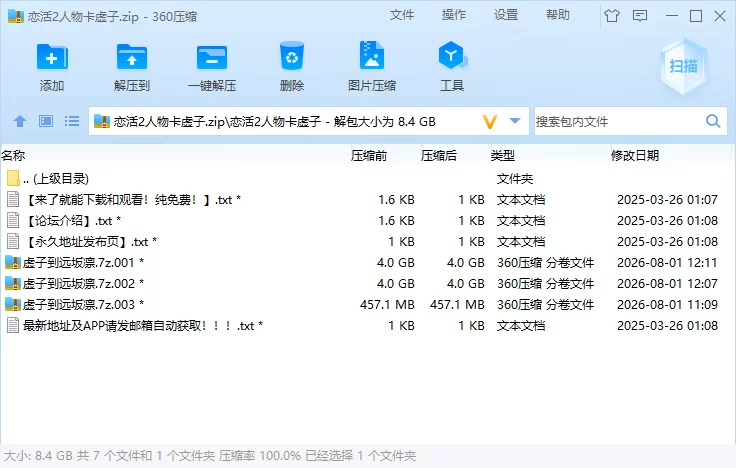
Task: Click the archive icon of 虚子到远坂凛.7z.003
Action: (x=13, y=304)
